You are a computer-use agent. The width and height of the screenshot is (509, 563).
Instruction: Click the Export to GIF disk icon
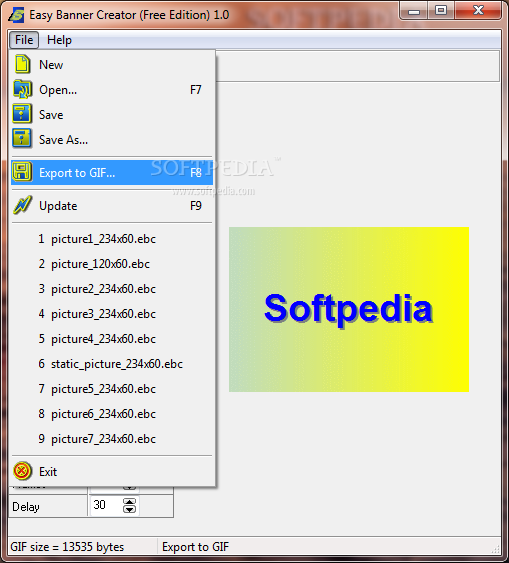22,172
